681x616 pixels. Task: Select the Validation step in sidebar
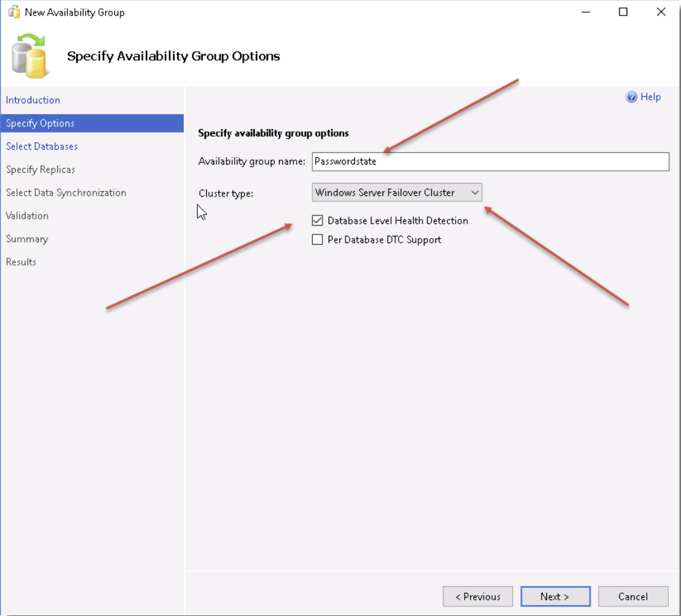pyautogui.click(x=27, y=216)
